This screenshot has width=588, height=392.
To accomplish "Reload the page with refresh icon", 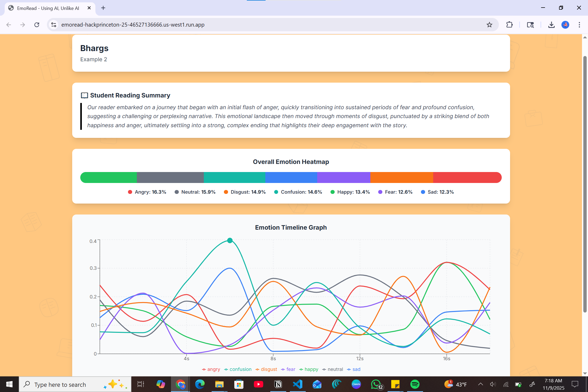I will [37, 25].
